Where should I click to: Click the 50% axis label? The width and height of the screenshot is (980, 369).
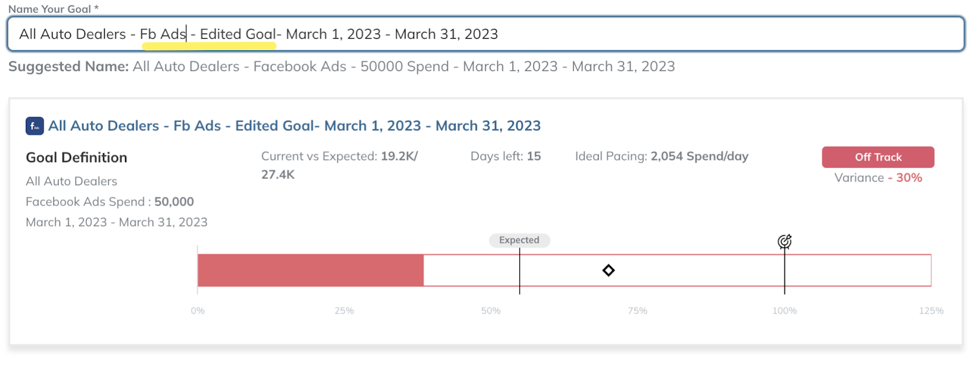(491, 311)
